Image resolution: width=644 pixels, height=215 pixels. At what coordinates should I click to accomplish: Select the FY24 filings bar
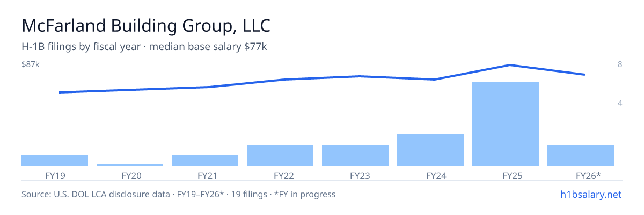[x=430, y=150]
